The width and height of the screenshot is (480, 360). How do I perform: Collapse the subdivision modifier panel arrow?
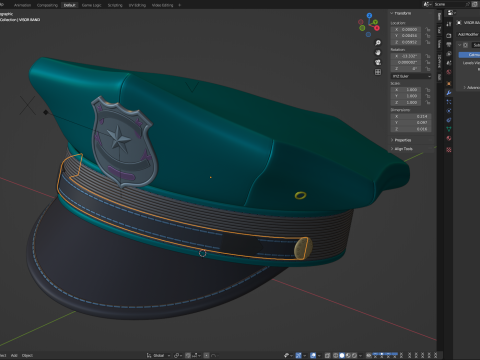(459, 45)
